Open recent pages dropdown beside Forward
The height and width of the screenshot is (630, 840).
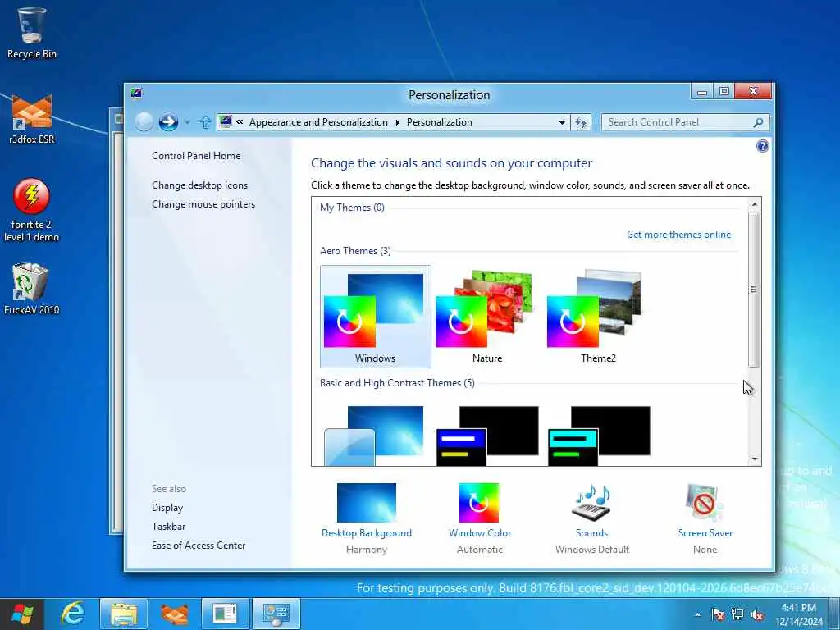tap(187, 123)
